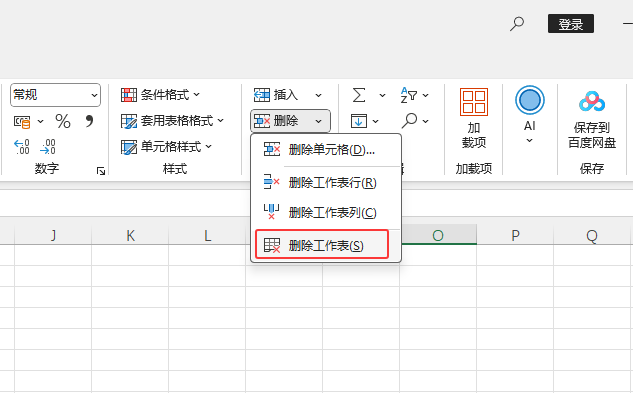This screenshot has height=393, width=633.
Task: Expand the 插入 dropdown arrow
Action: [319, 95]
